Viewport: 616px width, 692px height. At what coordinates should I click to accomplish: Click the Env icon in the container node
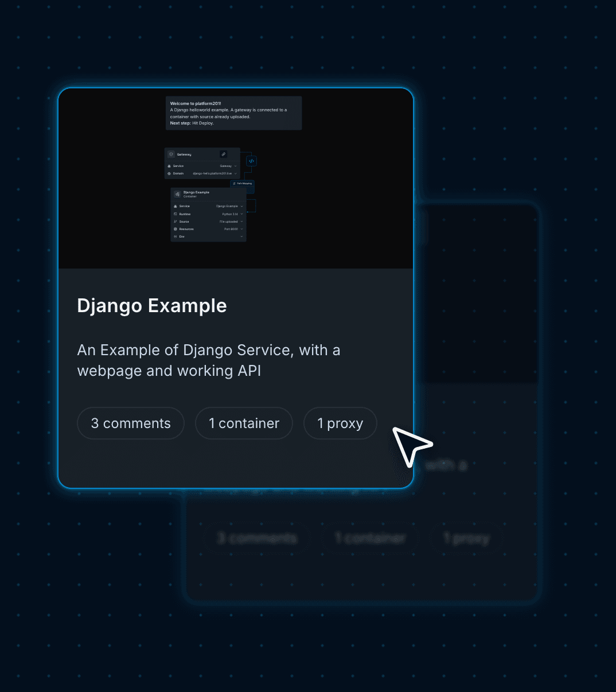pyautogui.click(x=175, y=236)
